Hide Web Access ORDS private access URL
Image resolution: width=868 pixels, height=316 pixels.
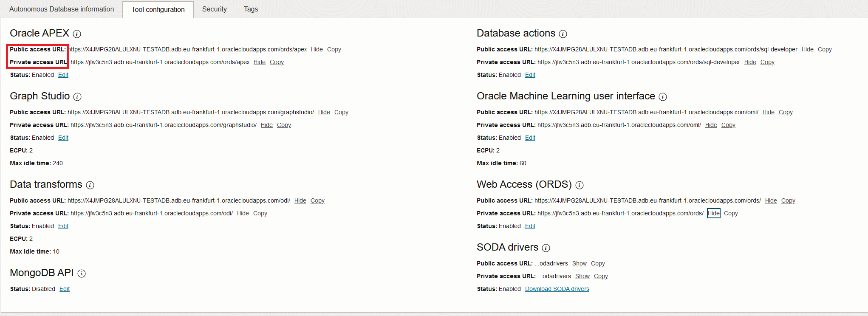713,213
